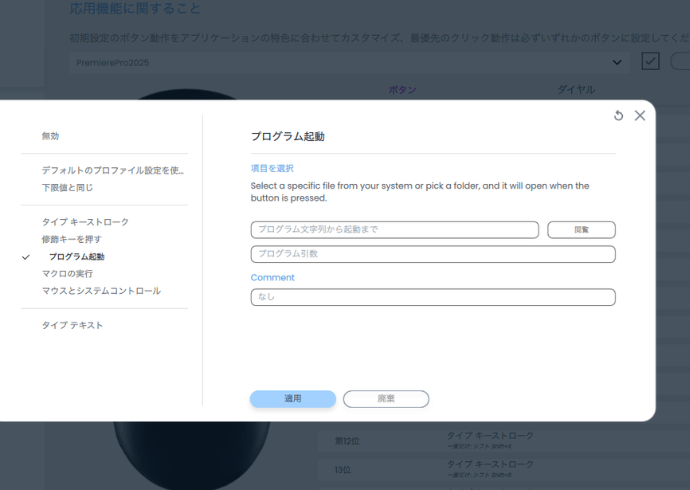Select 修飾キーを押す action
690x490 pixels.
coord(71,240)
